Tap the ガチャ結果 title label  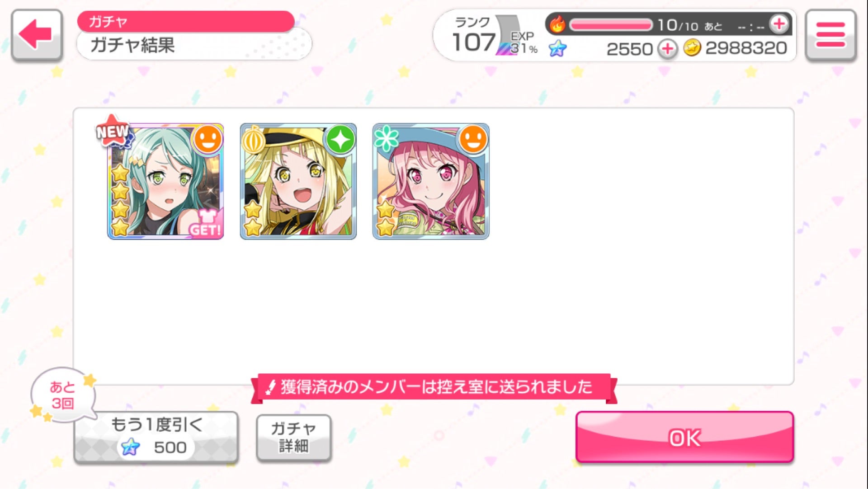(132, 45)
